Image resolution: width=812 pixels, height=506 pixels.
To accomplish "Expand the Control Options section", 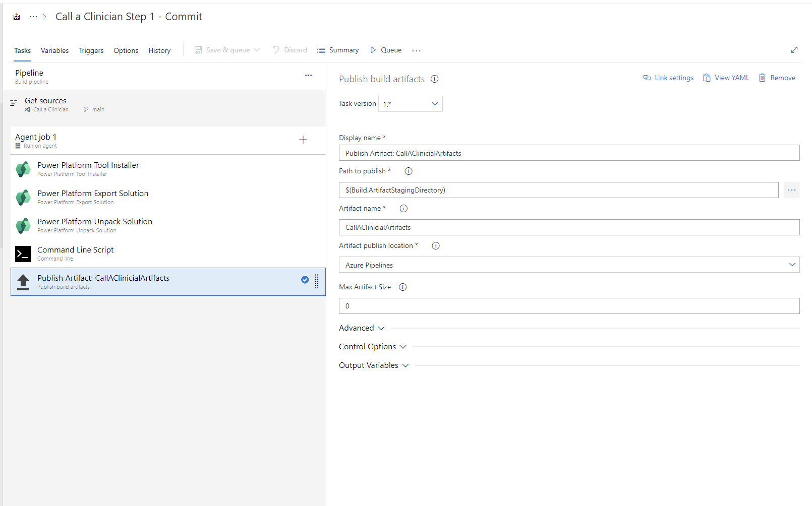I will [373, 347].
